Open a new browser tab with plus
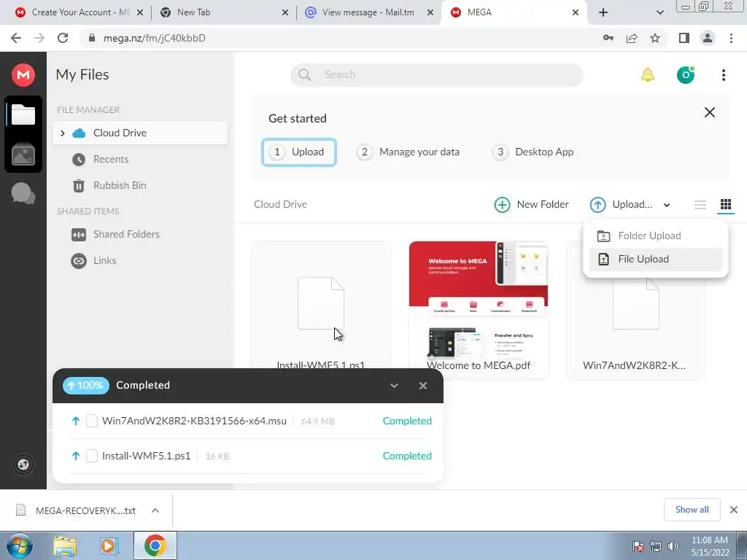The image size is (747, 560). (603, 12)
